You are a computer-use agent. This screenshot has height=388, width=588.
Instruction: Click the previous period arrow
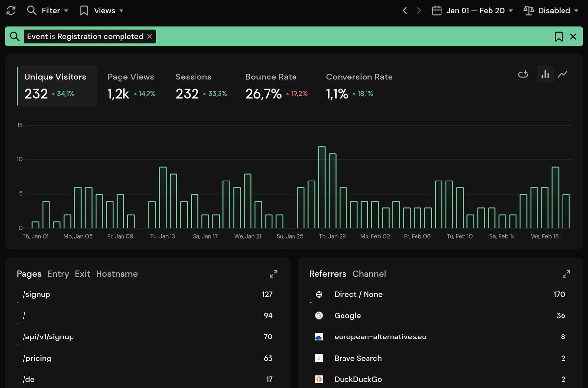coord(404,10)
